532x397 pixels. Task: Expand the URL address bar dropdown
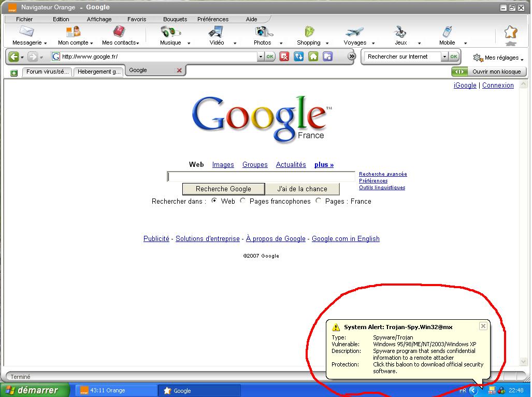261,56
